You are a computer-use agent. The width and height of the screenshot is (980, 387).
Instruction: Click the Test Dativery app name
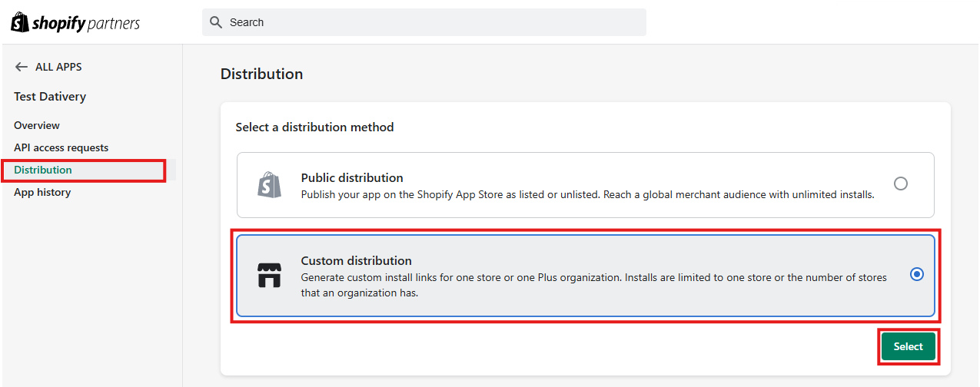pyautogui.click(x=50, y=97)
